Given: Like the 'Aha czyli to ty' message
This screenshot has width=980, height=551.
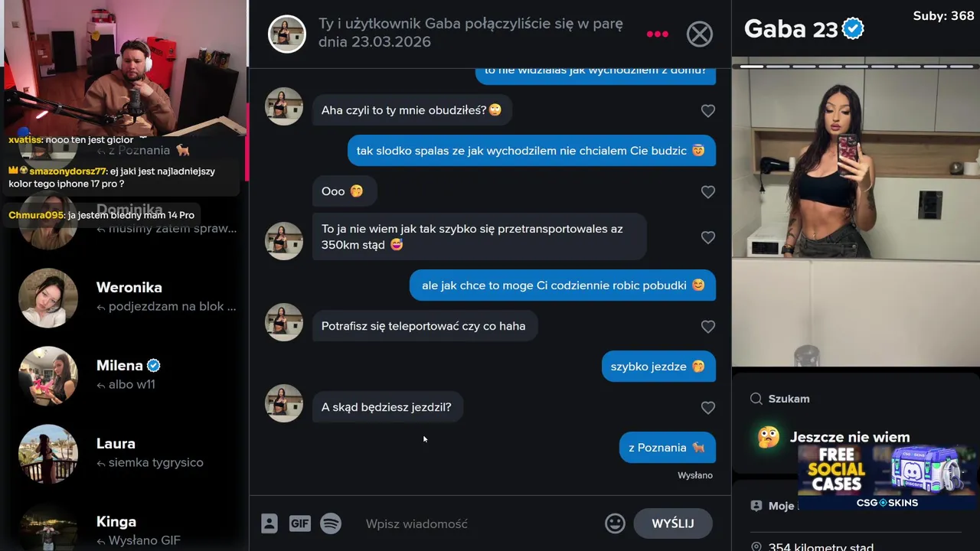Looking at the screenshot, I should tap(708, 111).
